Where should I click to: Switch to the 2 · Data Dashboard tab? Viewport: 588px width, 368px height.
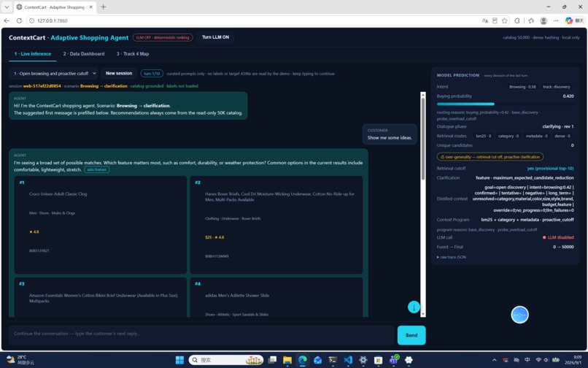tap(84, 54)
